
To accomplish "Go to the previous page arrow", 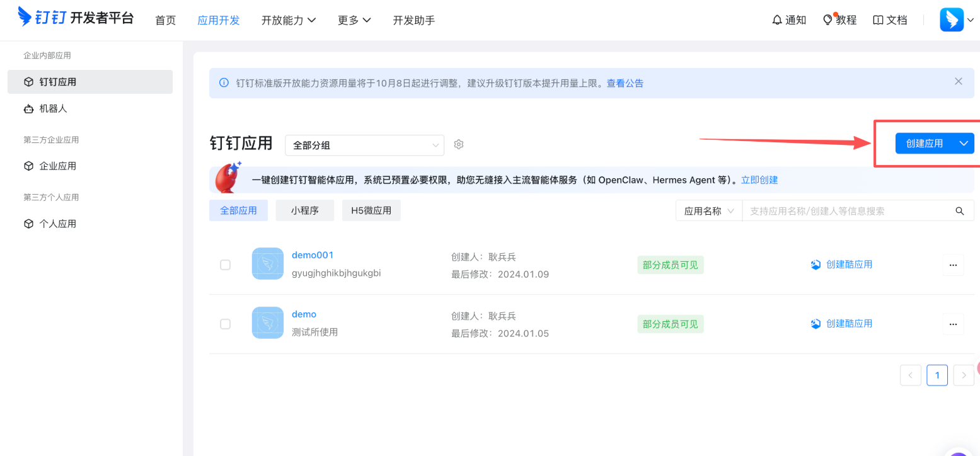I will point(911,375).
